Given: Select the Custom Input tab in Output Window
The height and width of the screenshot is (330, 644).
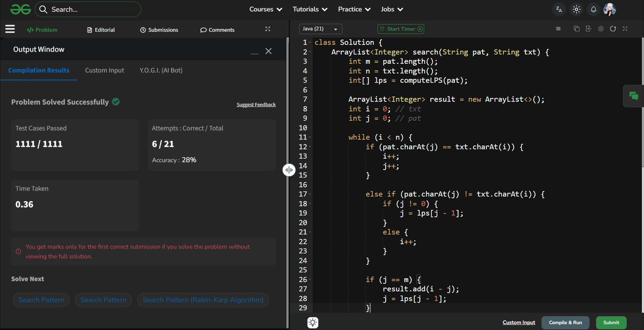Looking at the screenshot, I should (x=104, y=70).
